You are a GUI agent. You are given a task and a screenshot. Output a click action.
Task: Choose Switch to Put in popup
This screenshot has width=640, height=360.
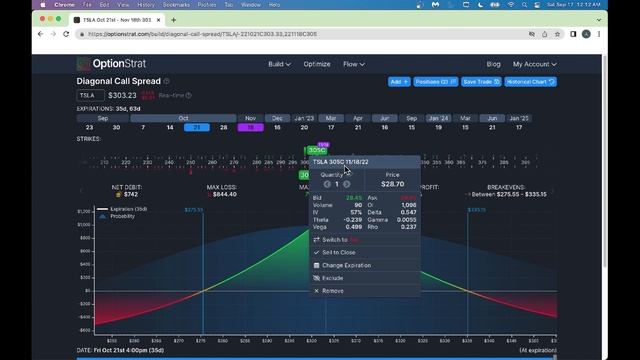(364, 240)
